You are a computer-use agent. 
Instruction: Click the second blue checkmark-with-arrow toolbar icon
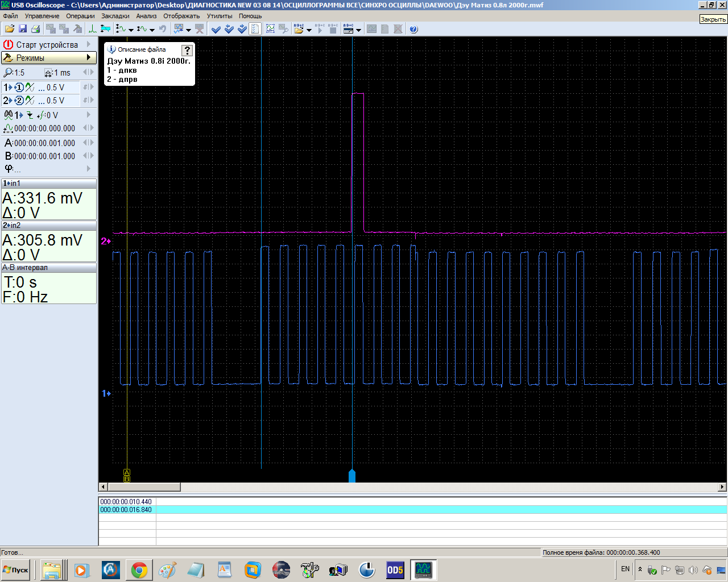pyautogui.click(x=229, y=28)
